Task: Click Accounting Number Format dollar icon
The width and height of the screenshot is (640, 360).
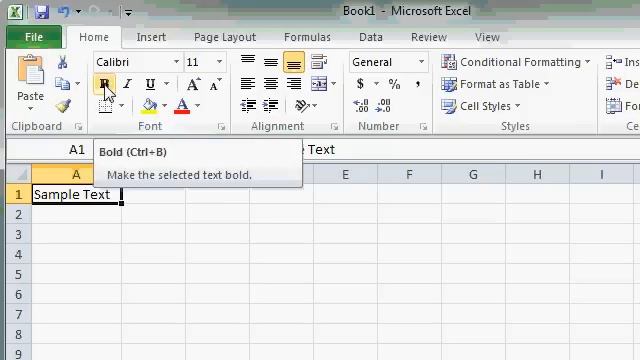Action: point(360,84)
